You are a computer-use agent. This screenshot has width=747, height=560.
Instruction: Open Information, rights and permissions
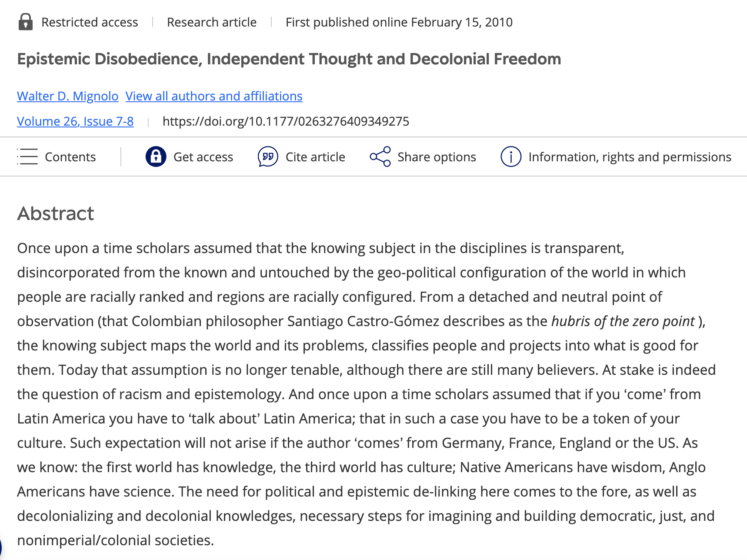(x=630, y=157)
